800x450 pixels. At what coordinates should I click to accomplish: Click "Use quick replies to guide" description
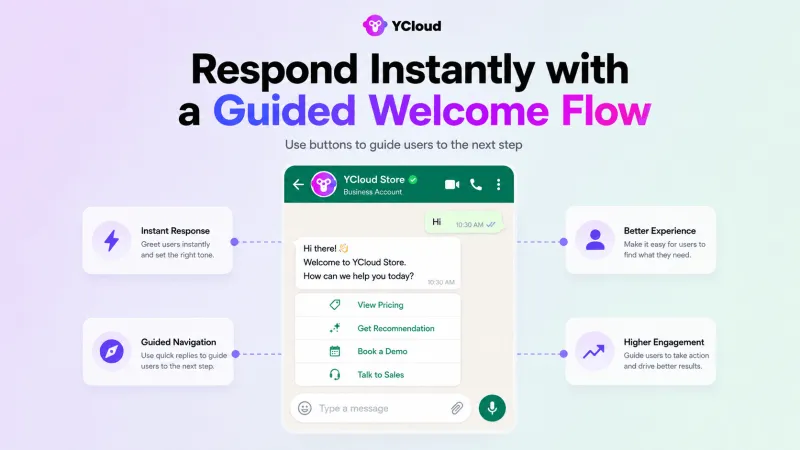184,356
